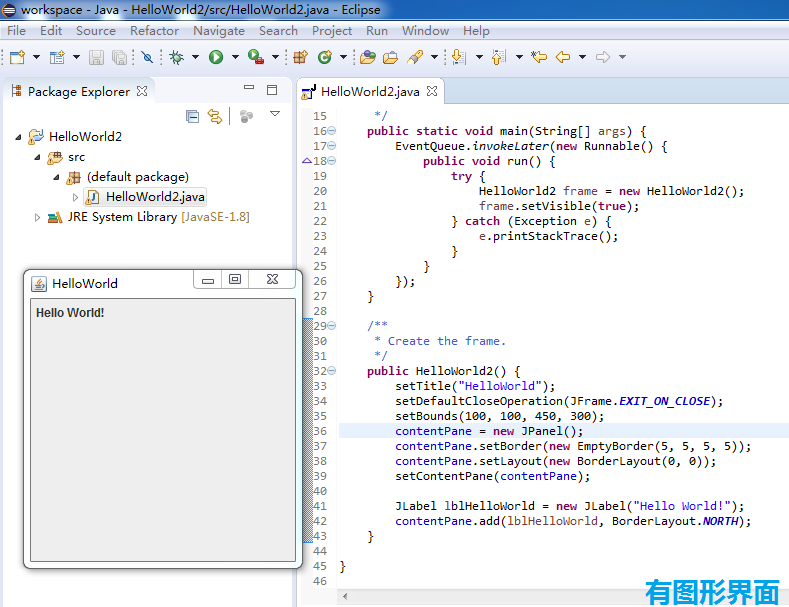Click the Save All icon
Viewport: 789px width, 607px height.
(x=119, y=57)
